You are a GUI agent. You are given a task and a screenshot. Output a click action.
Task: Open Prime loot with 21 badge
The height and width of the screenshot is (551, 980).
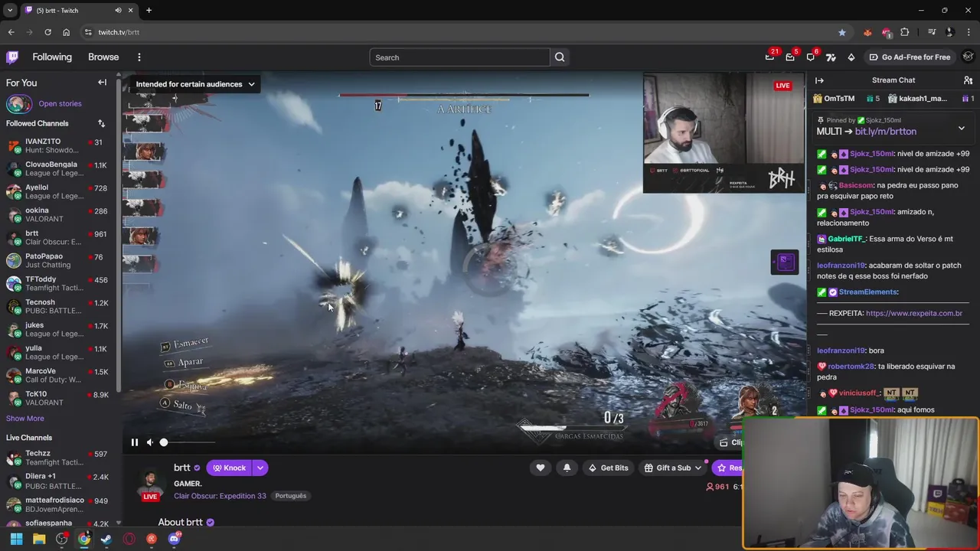pos(769,57)
